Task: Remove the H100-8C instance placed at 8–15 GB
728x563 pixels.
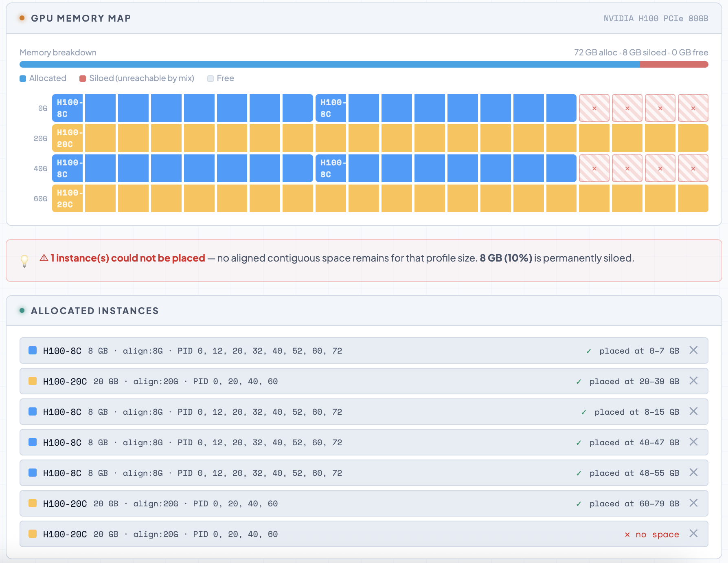Action: (693, 411)
